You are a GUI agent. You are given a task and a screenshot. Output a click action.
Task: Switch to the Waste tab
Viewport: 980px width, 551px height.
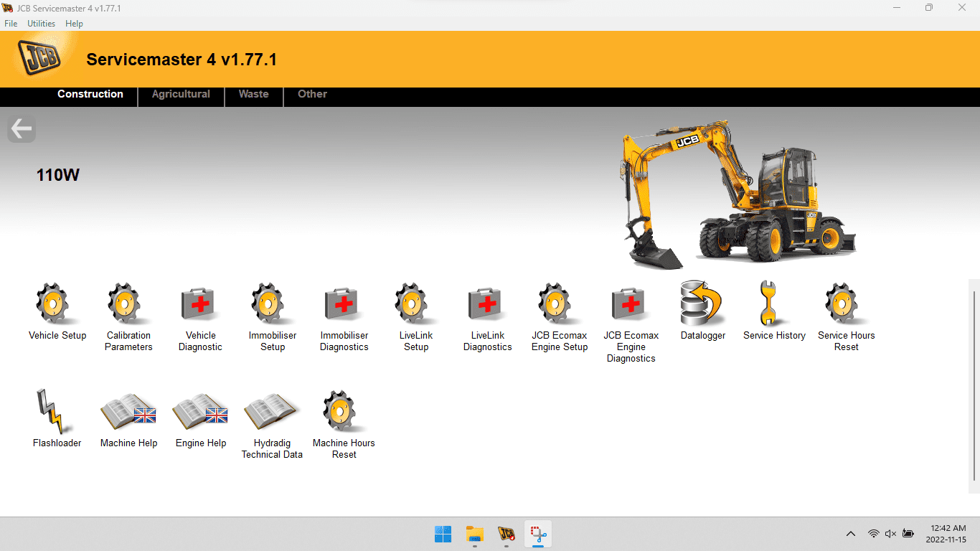(253, 94)
